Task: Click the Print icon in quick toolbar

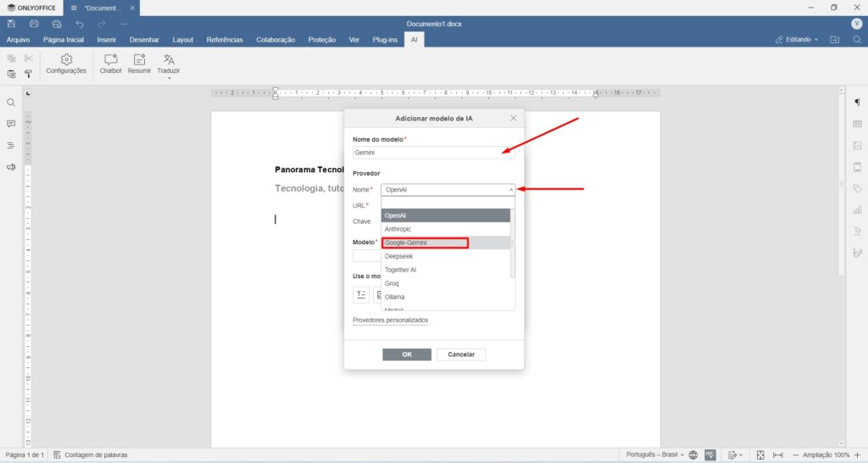Action: [x=34, y=24]
